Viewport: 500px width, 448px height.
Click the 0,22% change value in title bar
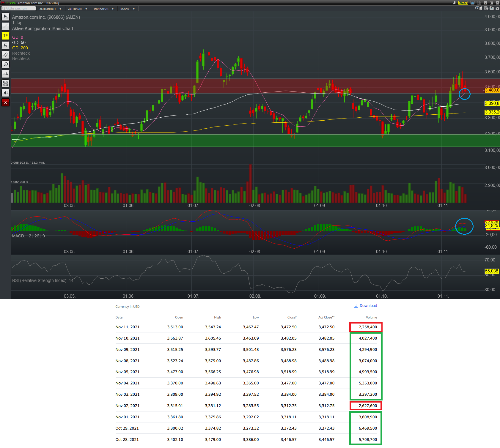[x=11, y=3]
